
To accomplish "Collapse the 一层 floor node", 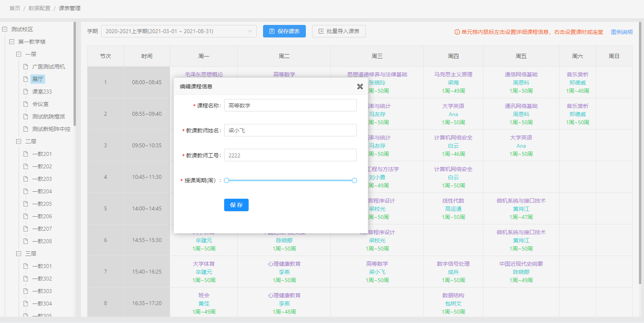I will click(x=19, y=54).
